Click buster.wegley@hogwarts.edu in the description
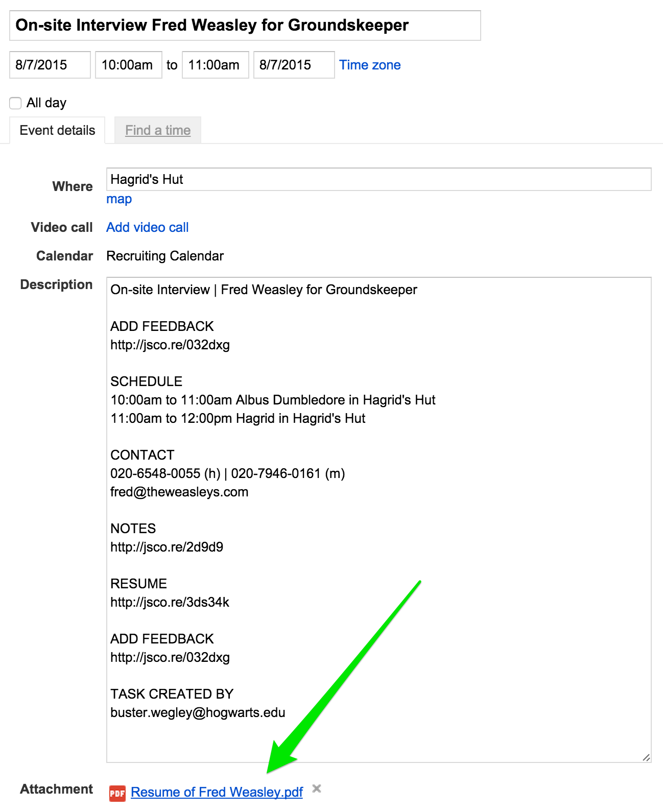 198,712
